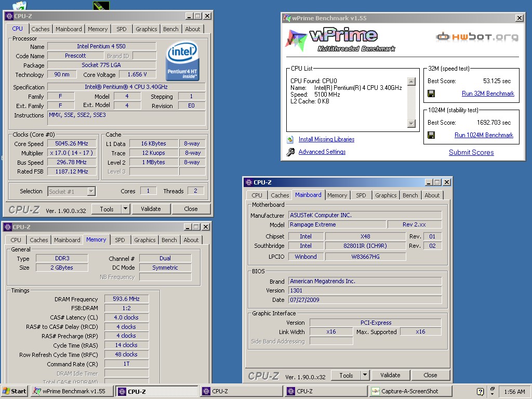Click the HWBOT.org logo in wPrime
Viewport: 532px width, 399px height.
(x=477, y=37)
